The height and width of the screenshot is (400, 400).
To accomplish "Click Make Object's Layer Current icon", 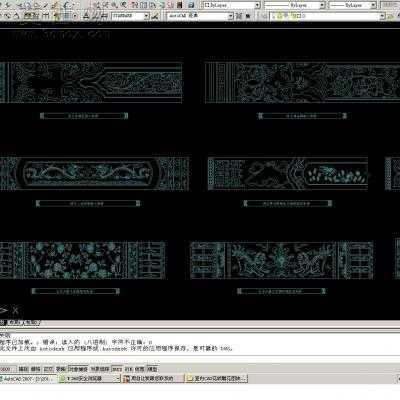I will (390, 16).
